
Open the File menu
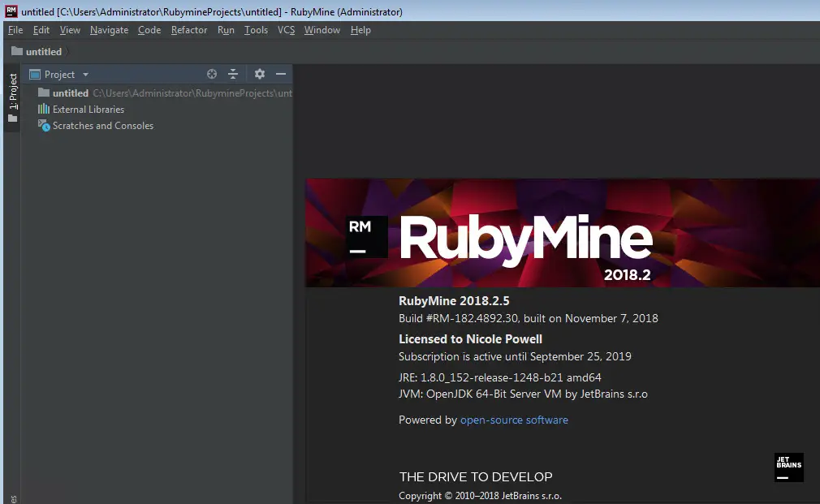click(x=15, y=30)
